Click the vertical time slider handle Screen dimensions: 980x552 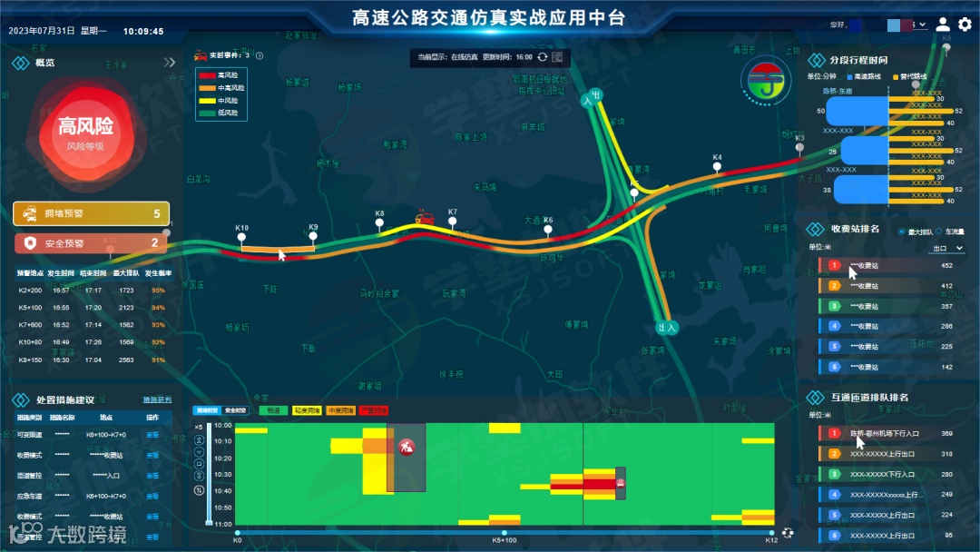[x=209, y=523]
